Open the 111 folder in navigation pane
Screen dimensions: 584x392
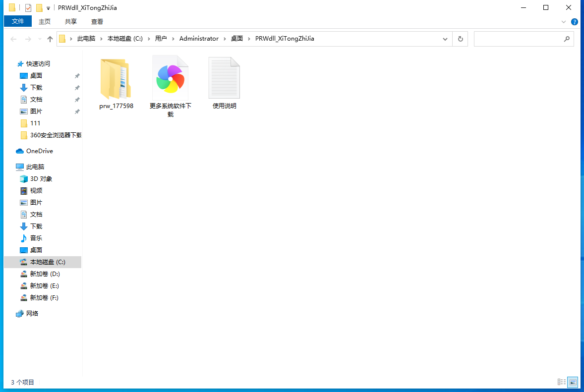tap(35, 123)
